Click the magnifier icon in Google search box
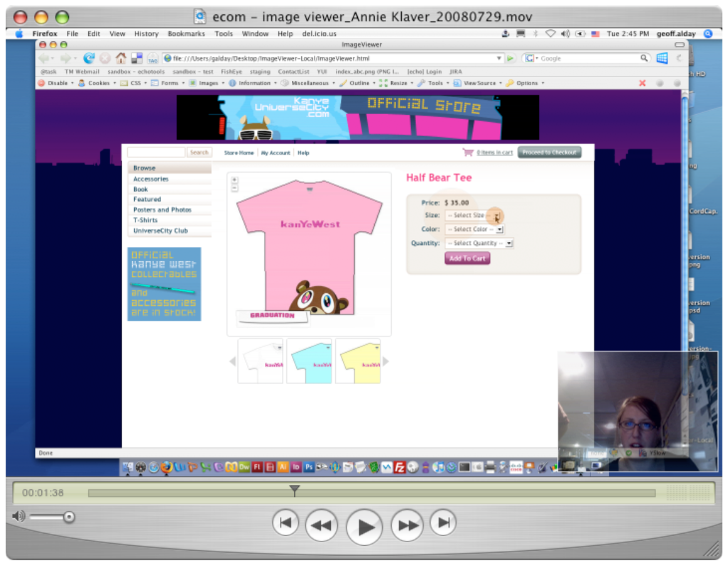The image size is (728, 567). click(x=643, y=58)
